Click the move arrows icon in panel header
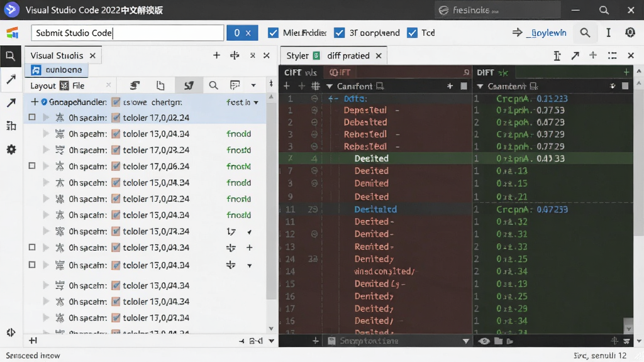The height and width of the screenshot is (362, 644). click(x=235, y=55)
